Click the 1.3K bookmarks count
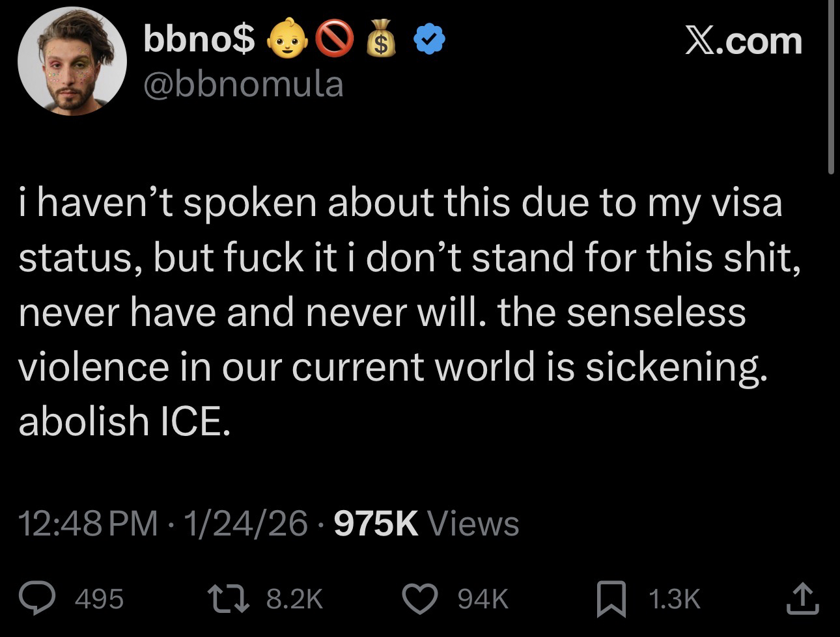The width and height of the screenshot is (840, 637). point(675,599)
